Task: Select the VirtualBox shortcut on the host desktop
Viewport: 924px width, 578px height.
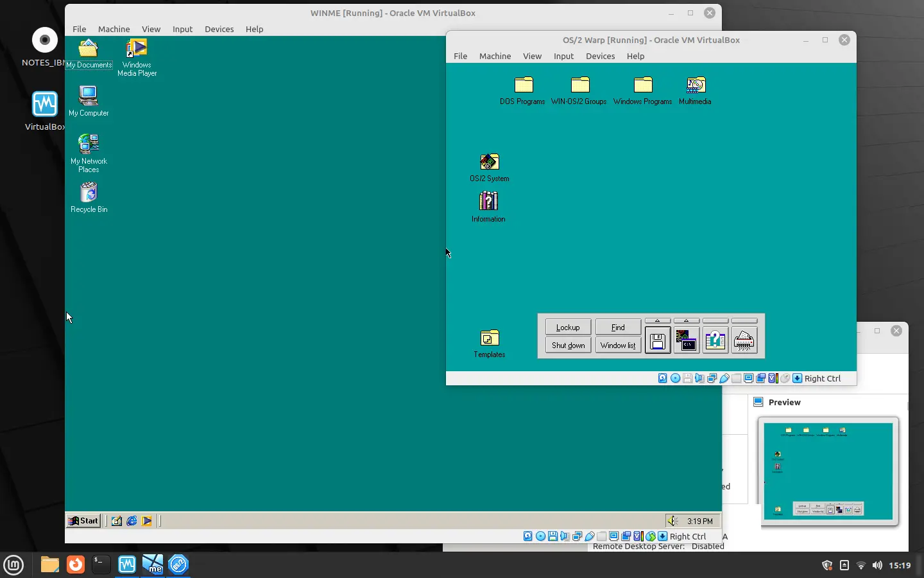Action: point(45,112)
